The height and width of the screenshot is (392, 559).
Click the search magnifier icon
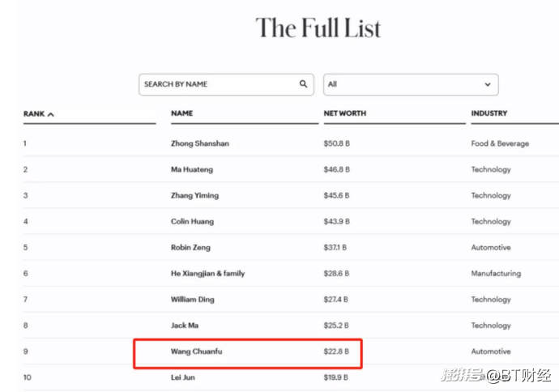point(304,84)
